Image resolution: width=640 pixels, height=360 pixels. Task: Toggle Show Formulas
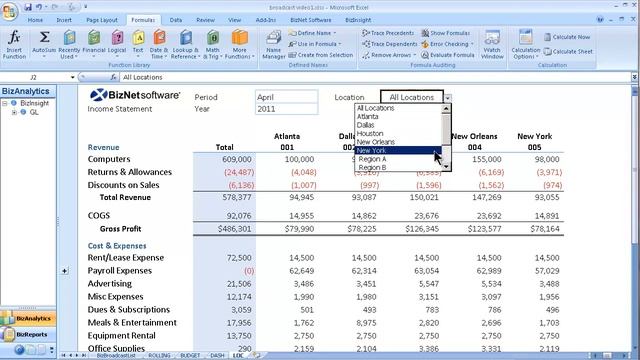446,33
